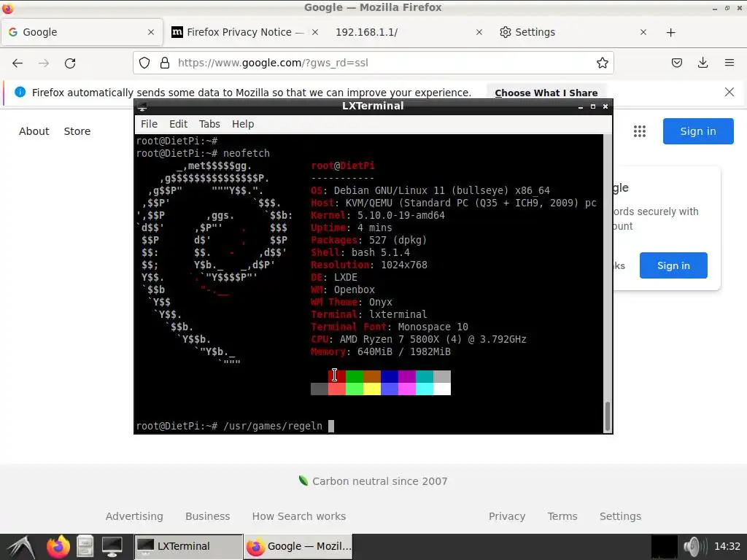Screen dimensions: 747x560
Task: Click the taskbar clock showing 14:32
Action: coord(727,546)
